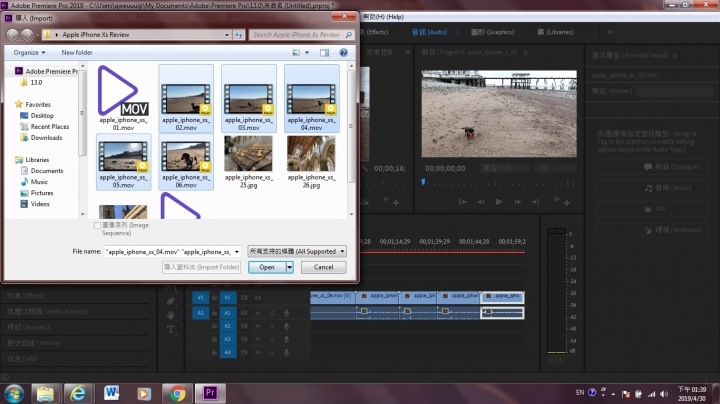Image resolution: width=720 pixels, height=404 pixels.
Task: Show the preview pane icon
Action: [x=324, y=53]
